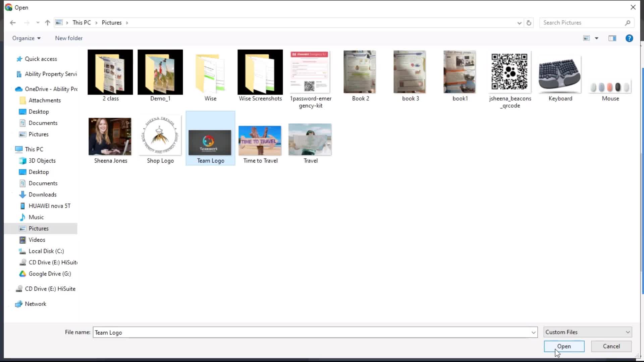Viewport: 644px width, 362px height.
Task: Click the New folder button
Action: pyautogui.click(x=69, y=38)
